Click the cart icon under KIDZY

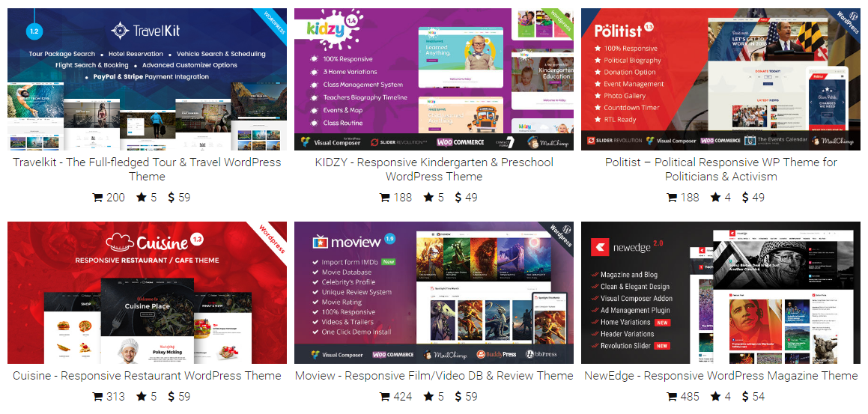(385, 197)
